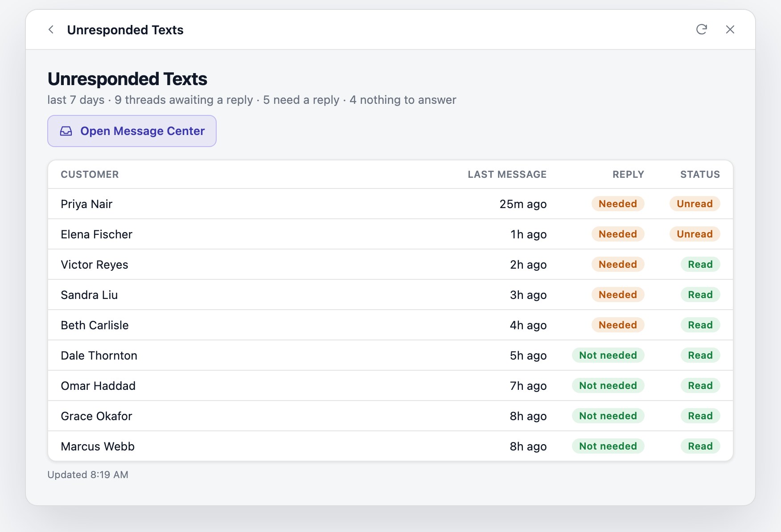
Task: Click the Last Message column header
Action: tap(507, 174)
